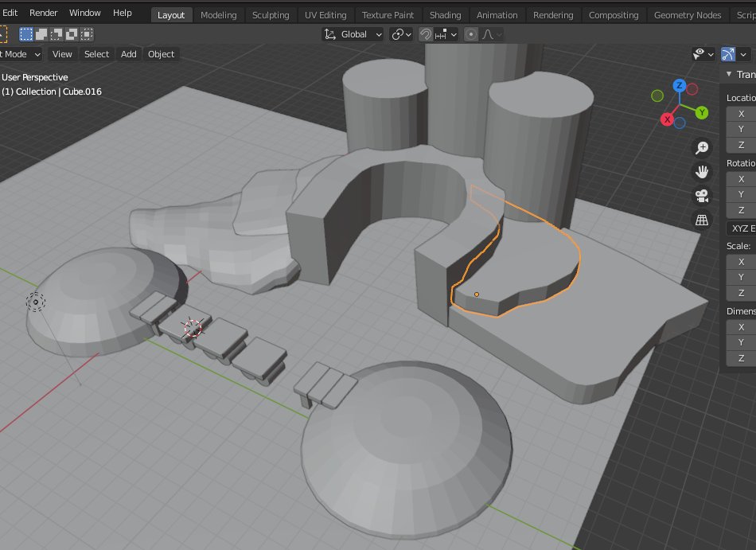Viewport: 756px width, 550px height.
Task: Open the snapping options dropdown arrow
Action: [x=454, y=35]
